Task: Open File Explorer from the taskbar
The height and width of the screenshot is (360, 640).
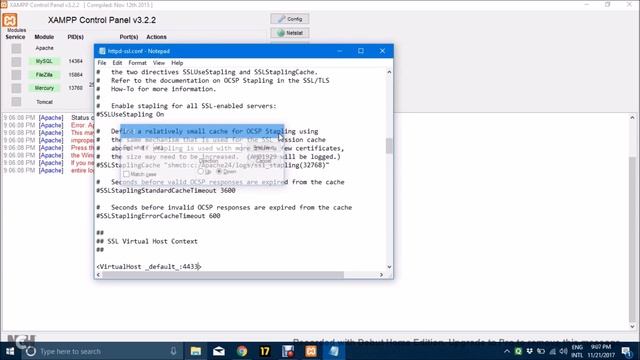Action: 196,351
